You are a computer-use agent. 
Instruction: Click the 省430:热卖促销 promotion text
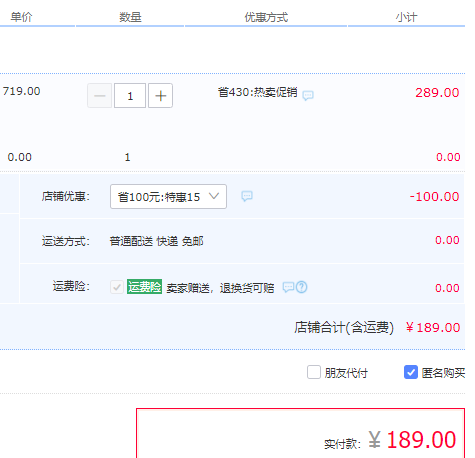tap(257, 92)
